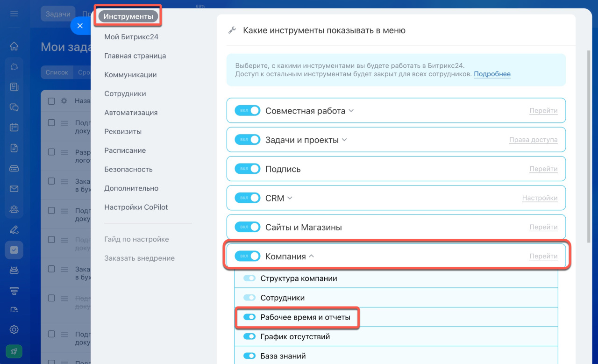Open the Мой Битрикс24 settings section
The image size is (598, 364).
(131, 37)
